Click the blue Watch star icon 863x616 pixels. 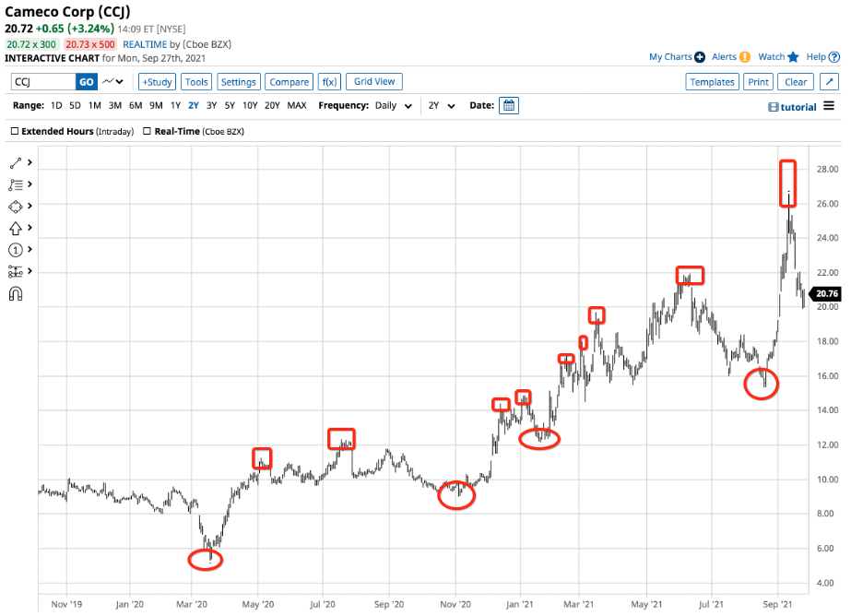coord(793,56)
